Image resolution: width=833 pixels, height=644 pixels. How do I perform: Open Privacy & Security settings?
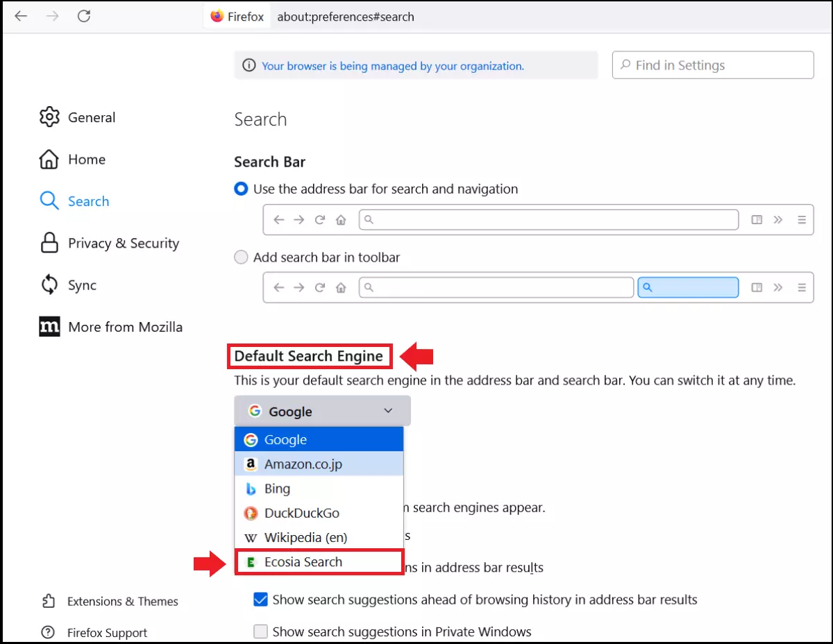[x=109, y=244]
